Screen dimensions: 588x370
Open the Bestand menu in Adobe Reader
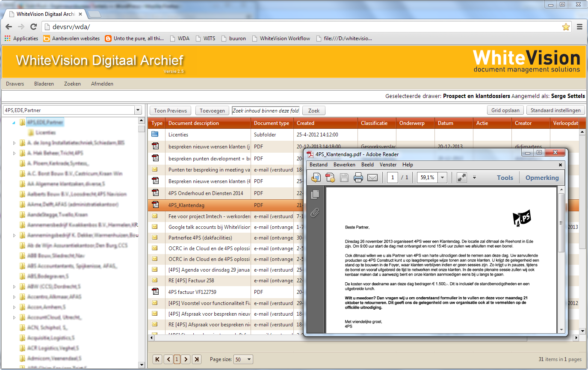click(x=318, y=165)
